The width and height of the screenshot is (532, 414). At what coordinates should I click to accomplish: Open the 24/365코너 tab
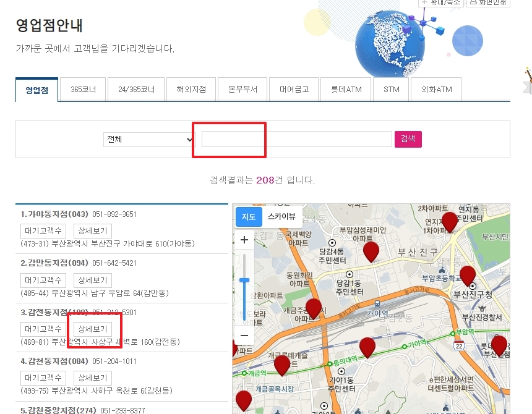(x=136, y=90)
